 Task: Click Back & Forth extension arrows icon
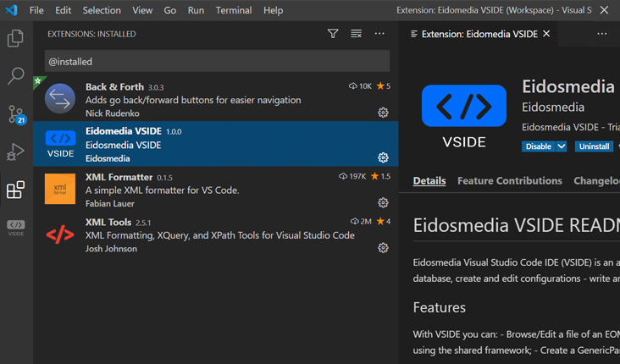tap(60, 98)
